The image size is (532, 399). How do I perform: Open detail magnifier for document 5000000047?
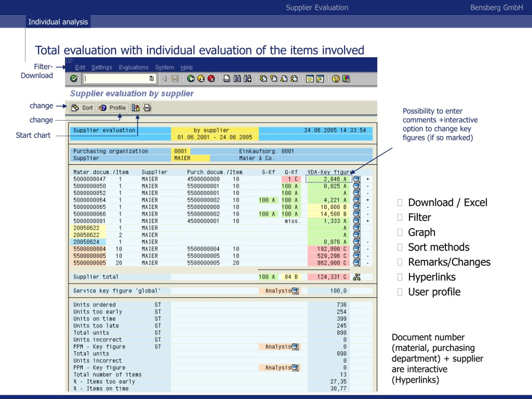click(357, 179)
